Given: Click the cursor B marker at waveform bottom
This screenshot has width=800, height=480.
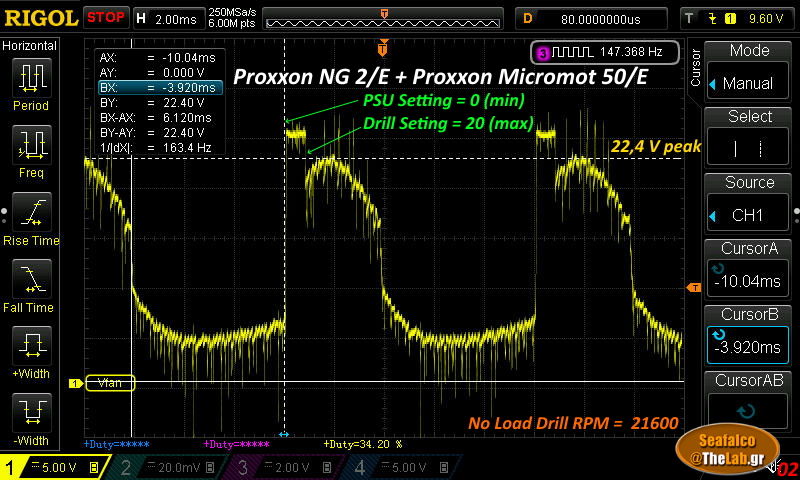Looking at the screenshot, I should pos(284,435).
